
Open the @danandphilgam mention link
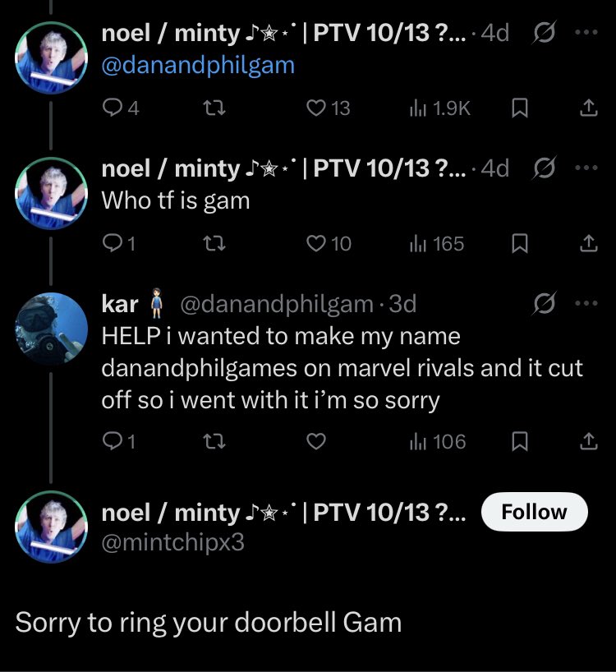click(x=197, y=65)
